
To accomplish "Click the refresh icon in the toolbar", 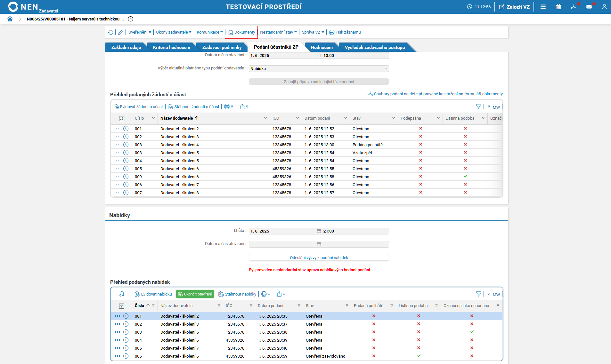I will (x=111, y=32).
